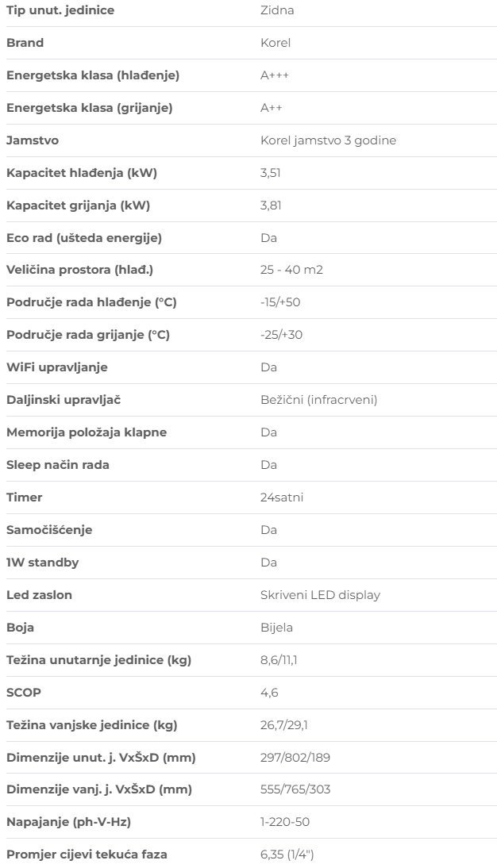Click the A+++ cooling energy class value
497x868 pixels.
pyautogui.click(x=275, y=75)
